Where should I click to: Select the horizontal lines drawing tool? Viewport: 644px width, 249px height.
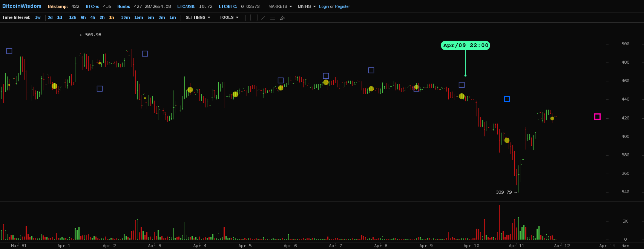[x=273, y=18]
